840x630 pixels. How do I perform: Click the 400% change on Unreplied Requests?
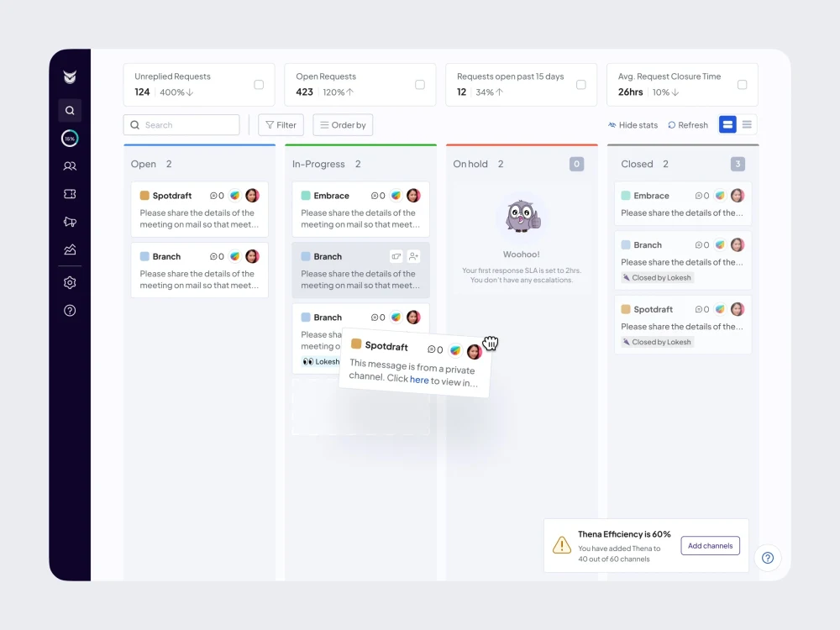176,92
